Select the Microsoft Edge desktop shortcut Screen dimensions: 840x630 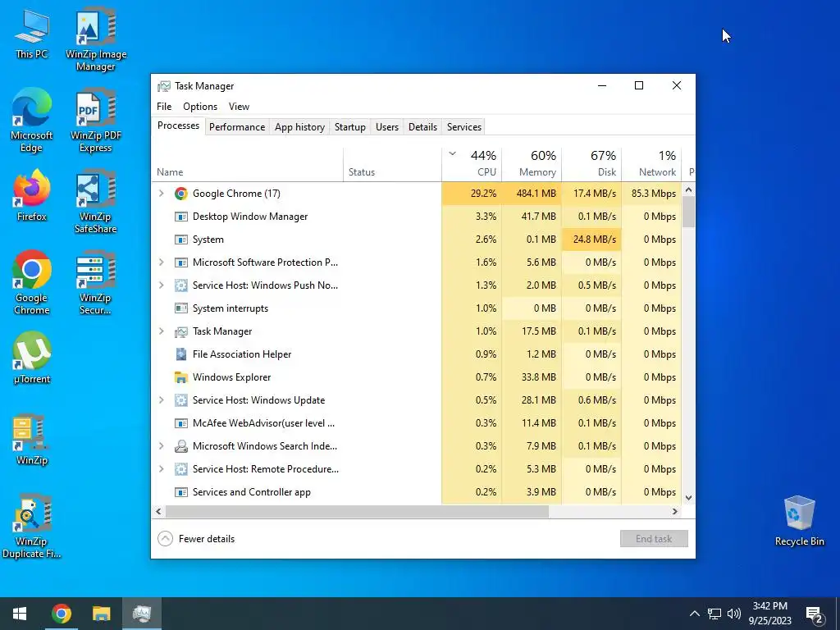click(x=32, y=120)
